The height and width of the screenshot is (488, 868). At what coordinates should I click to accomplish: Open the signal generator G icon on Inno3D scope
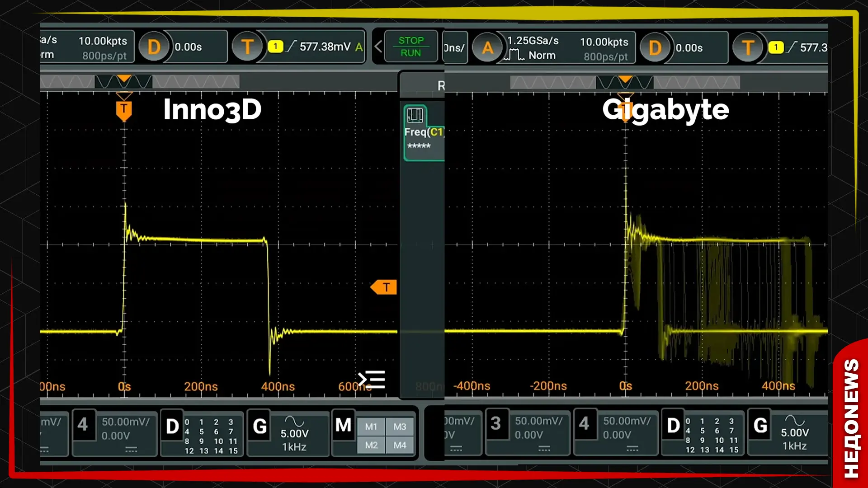pyautogui.click(x=259, y=426)
